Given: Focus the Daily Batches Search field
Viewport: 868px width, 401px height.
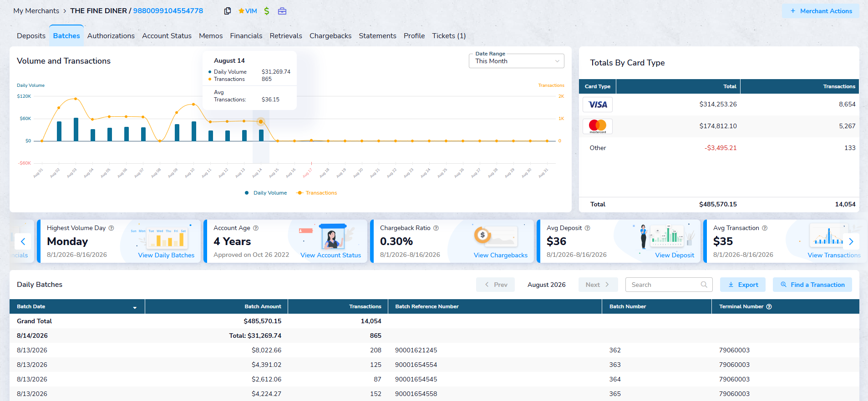Looking at the screenshot, I should point(665,285).
